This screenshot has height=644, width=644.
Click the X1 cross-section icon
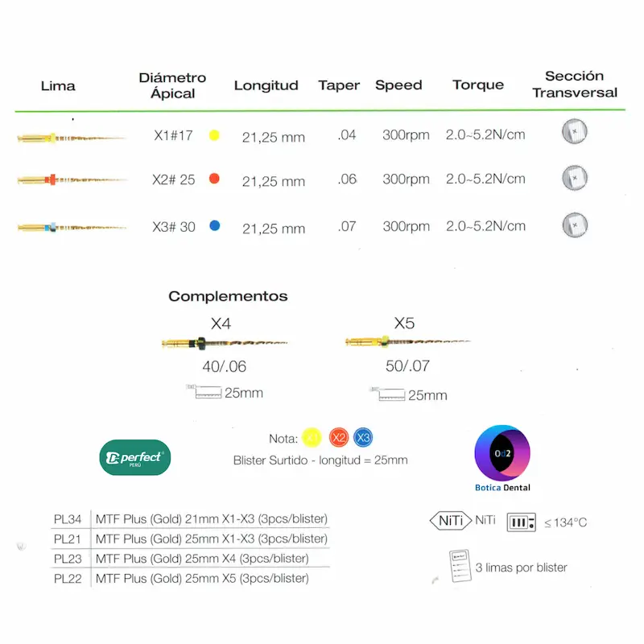point(575,131)
